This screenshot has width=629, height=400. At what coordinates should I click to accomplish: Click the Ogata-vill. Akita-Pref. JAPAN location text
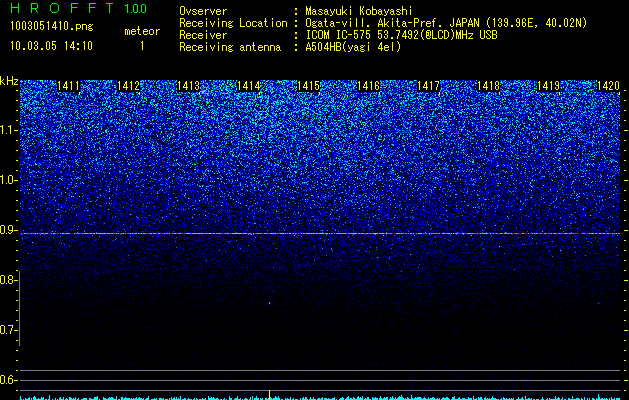click(x=444, y=23)
